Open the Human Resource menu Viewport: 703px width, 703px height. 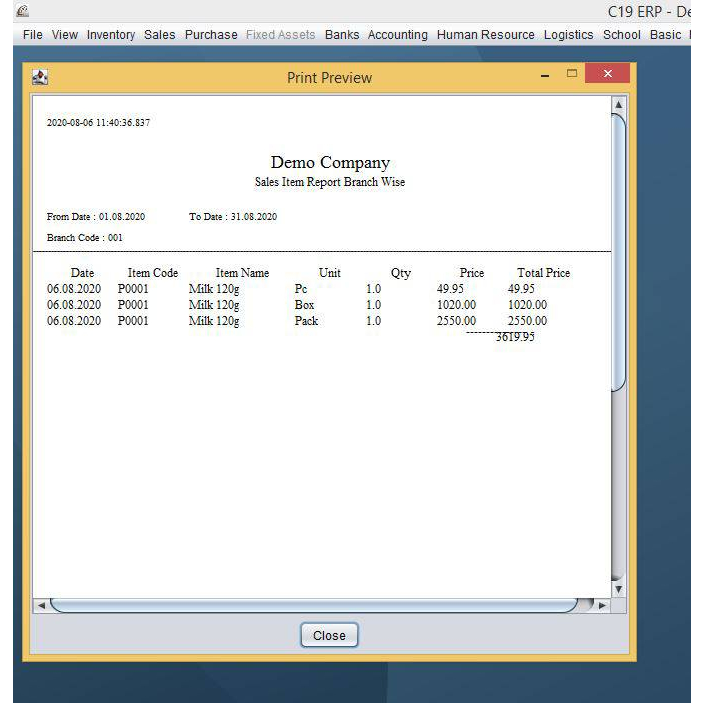485,34
